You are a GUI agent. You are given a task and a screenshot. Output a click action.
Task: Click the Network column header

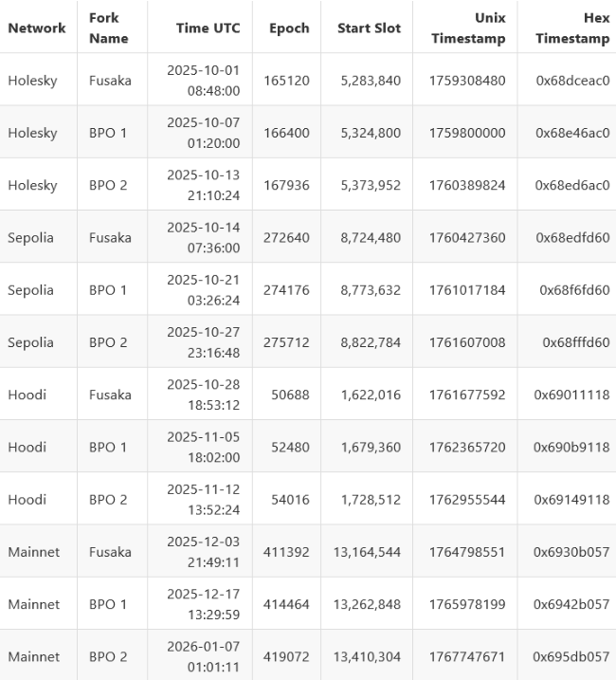tap(37, 28)
